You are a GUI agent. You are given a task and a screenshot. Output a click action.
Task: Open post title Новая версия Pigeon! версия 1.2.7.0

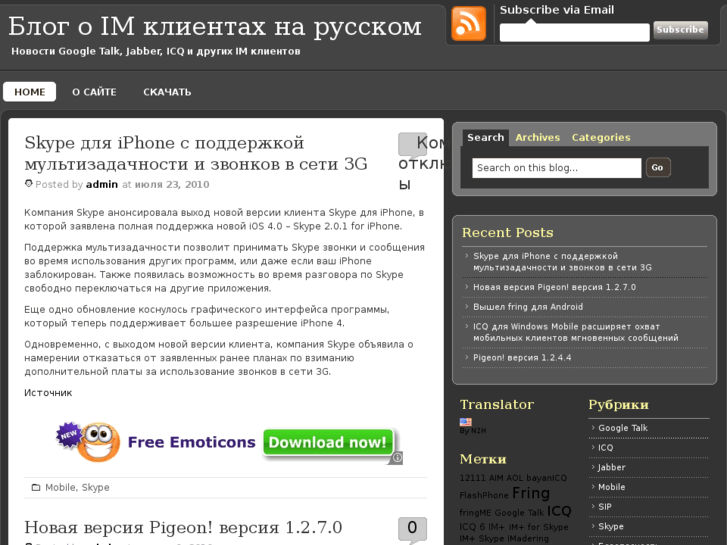[183, 528]
